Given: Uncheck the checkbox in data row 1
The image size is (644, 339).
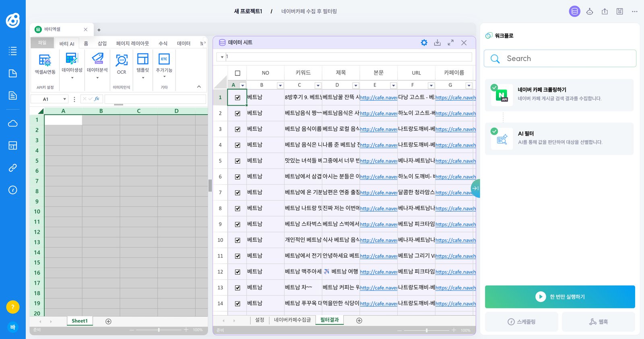Looking at the screenshot, I should [x=237, y=98].
